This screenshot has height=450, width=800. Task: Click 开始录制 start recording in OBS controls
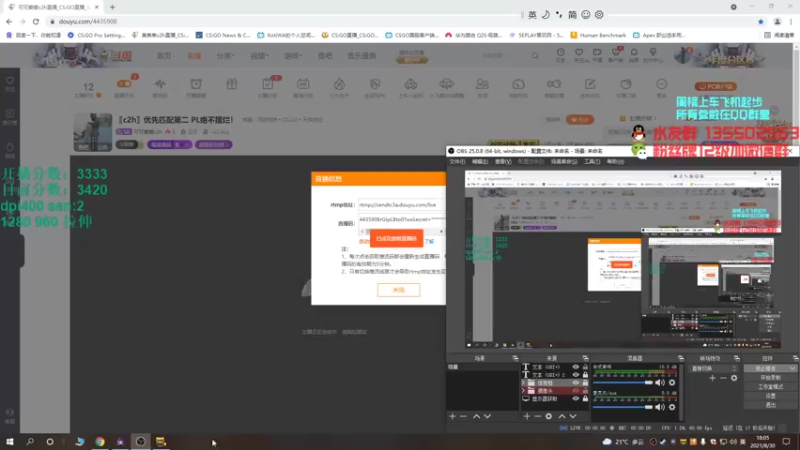[770, 378]
